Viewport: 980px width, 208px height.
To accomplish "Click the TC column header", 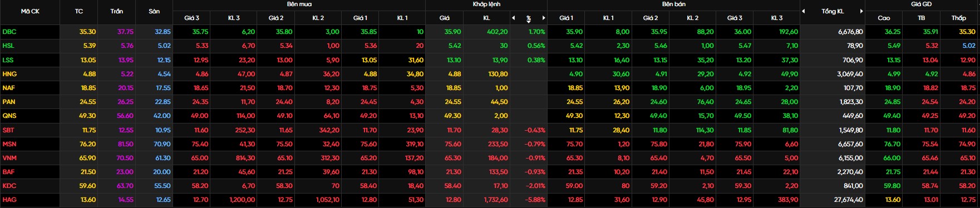I will (78, 11).
